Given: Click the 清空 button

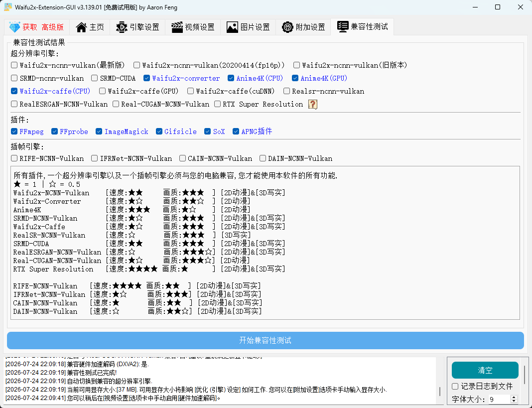Looking at the screenshot, I should (x=485, y=370).
